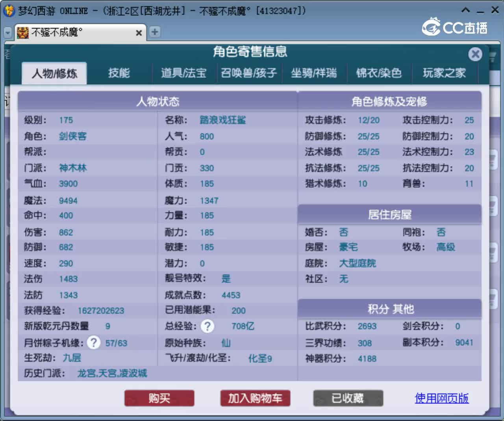Screen dimensions: 504x421
Task: Open the 锦衣/染色 tab
Action: coord(379,73)
